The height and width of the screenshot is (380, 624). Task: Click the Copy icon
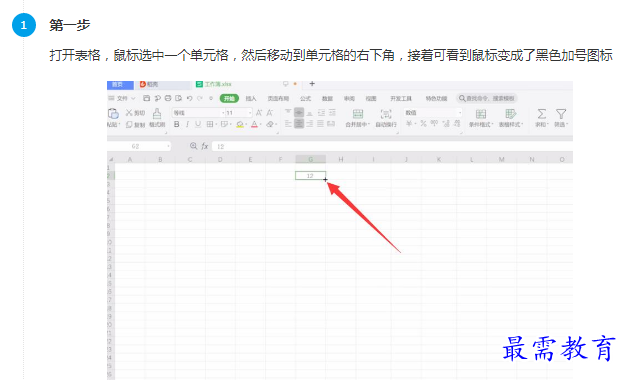[x=129, y=125]
